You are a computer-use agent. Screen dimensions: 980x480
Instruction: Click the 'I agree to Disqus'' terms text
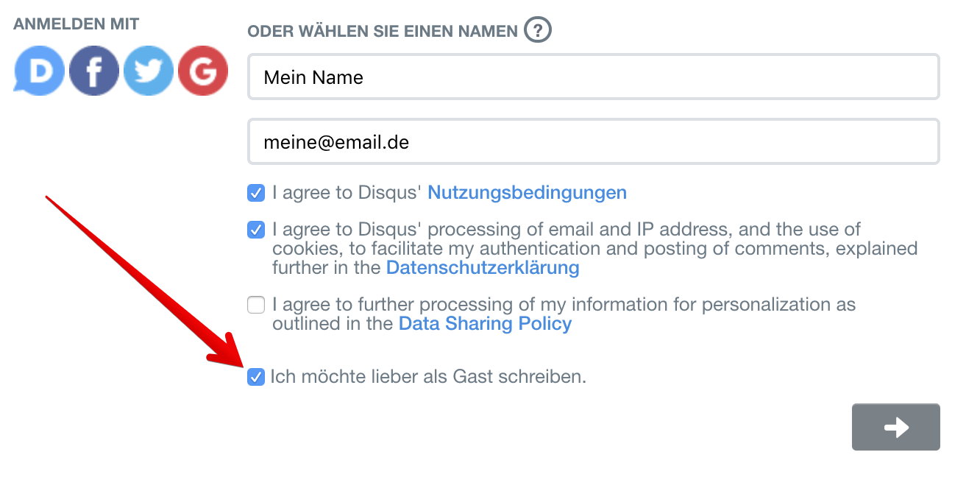pyautogui.click(x=347, y=193)
